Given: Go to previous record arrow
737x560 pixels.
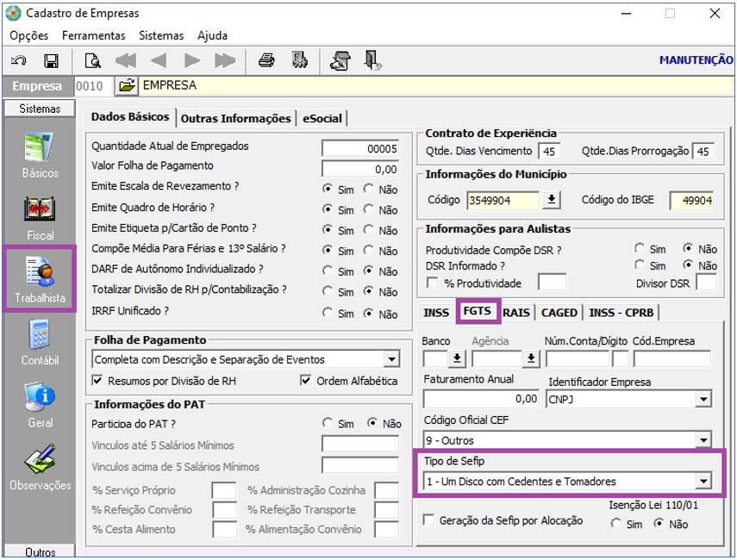Looking at the screenshot, I should pyautogui.click(x=159, y=60).
